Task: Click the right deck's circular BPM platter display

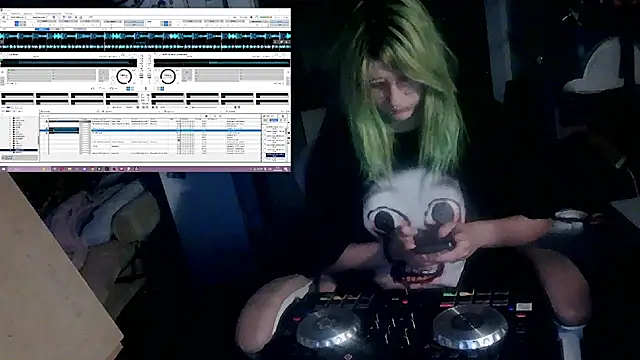Action: [167, 76]
